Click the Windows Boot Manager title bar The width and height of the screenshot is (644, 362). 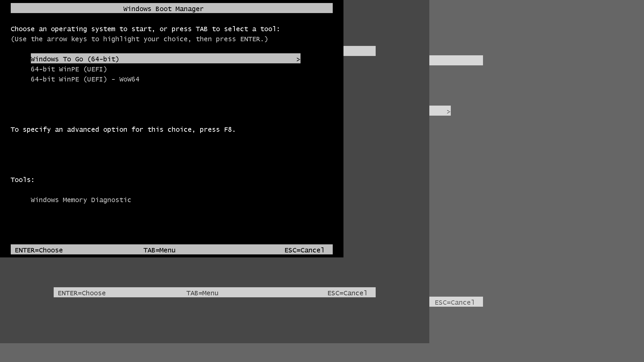(x=171, y=8)
